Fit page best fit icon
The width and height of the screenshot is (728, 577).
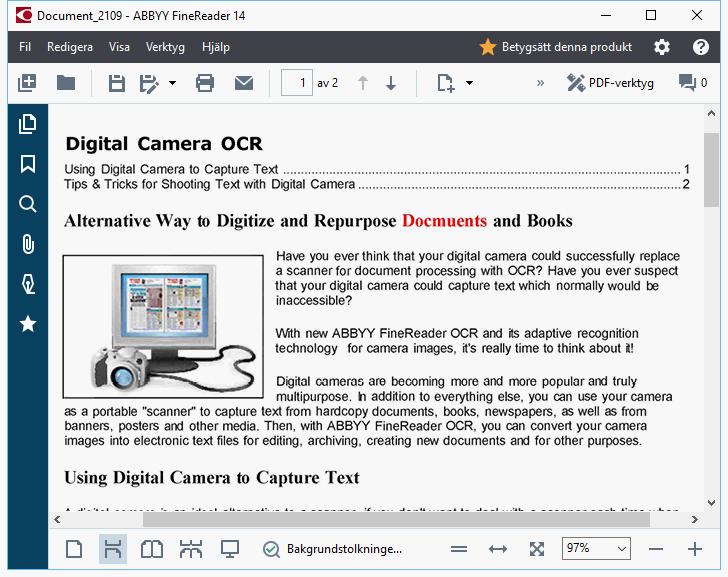click(537, 549)
